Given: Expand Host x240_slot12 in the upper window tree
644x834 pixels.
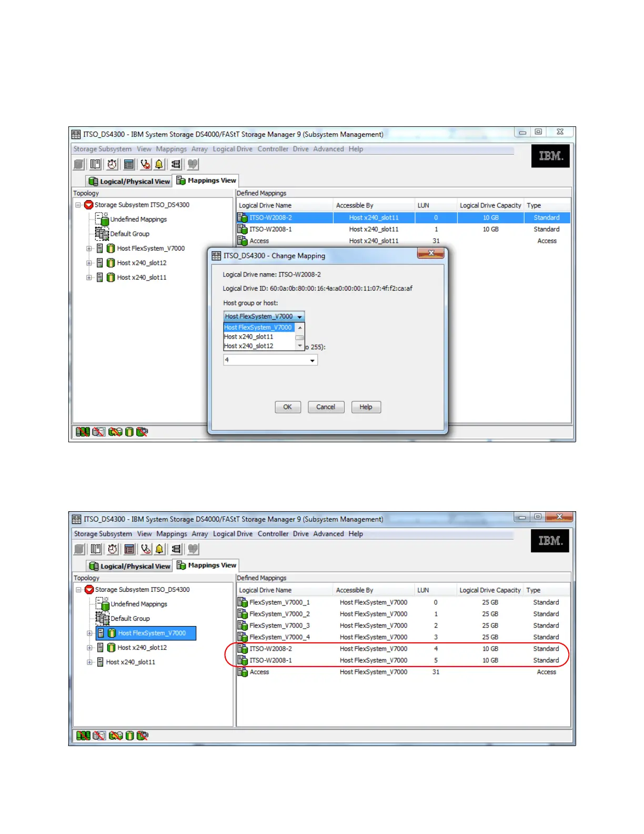Looking at the screenshot, I should (89, 263).
